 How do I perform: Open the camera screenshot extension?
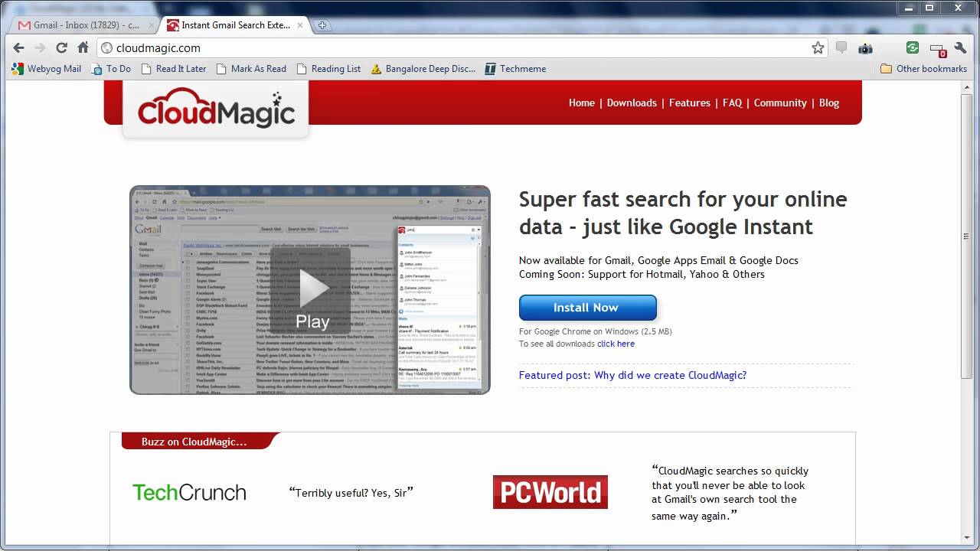point(865,48)
